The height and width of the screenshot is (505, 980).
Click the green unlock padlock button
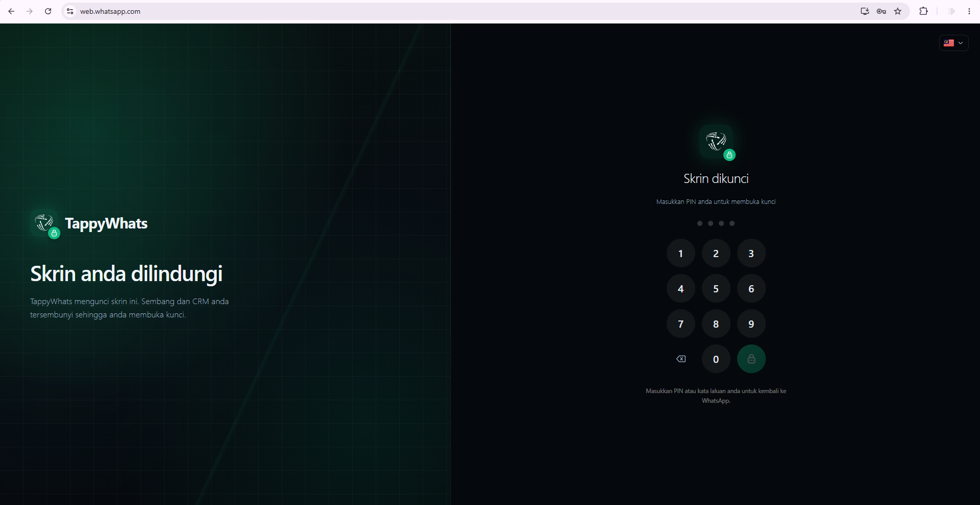(751, 359)
